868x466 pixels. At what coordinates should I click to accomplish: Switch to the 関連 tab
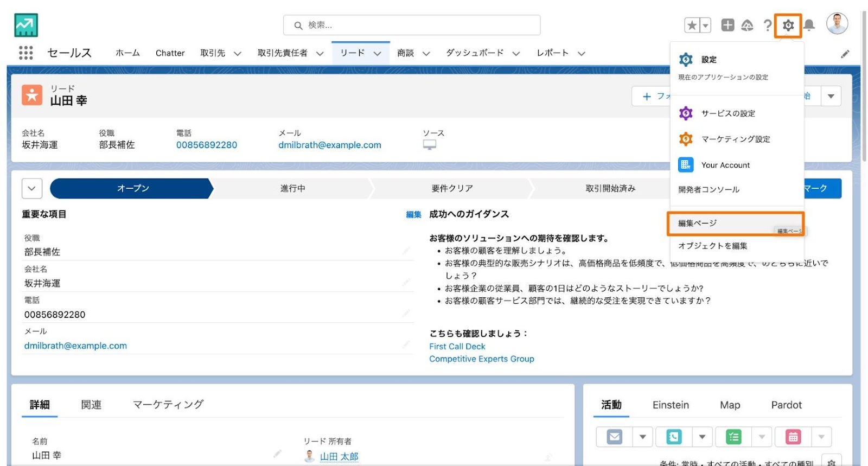pyautogui.click(x=91, y=405)
